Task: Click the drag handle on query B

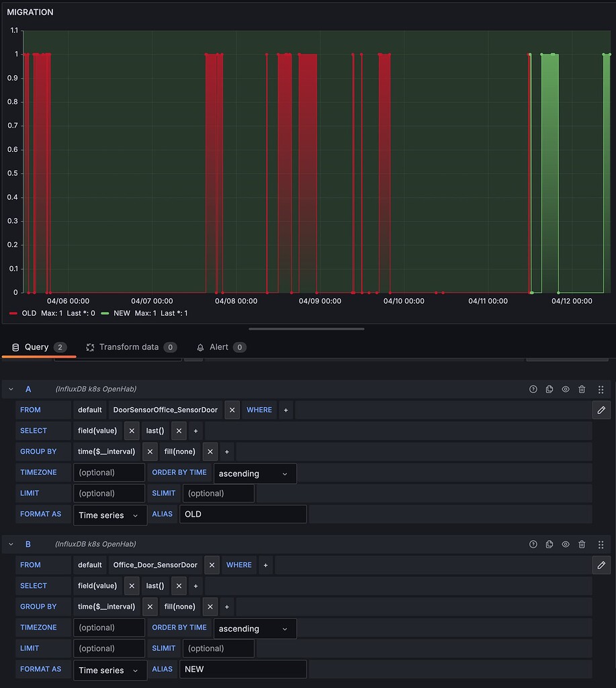Action: click(600, 544)
